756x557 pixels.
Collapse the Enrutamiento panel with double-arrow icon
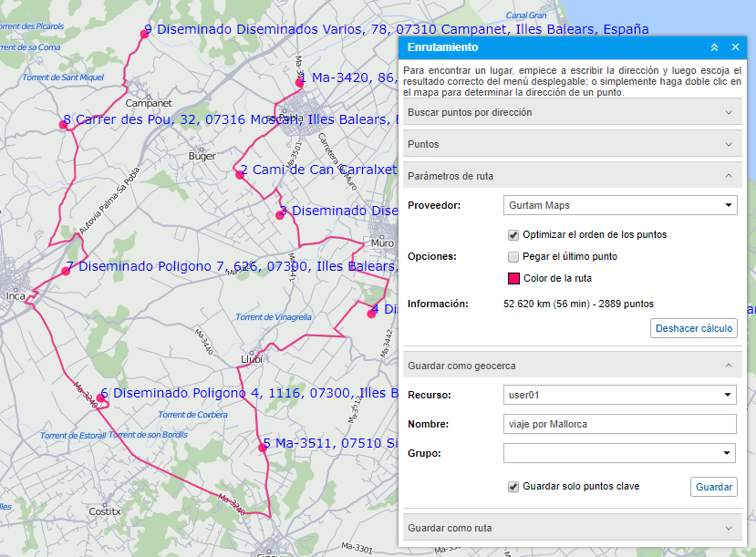[x=715, y=47]
